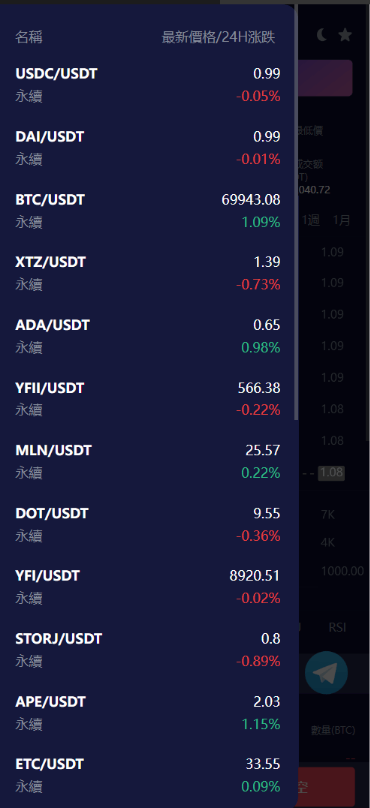
Task: Select the DAI/USDT perpetual pair
Action: pyautogui.click(x=147, y=148)
